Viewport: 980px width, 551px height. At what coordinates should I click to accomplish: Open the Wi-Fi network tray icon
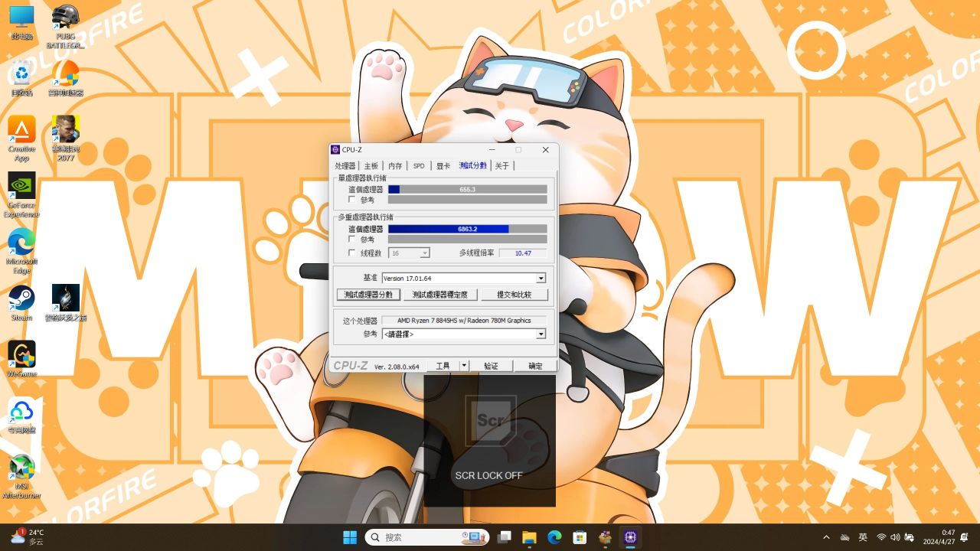(x=882, y=537)
